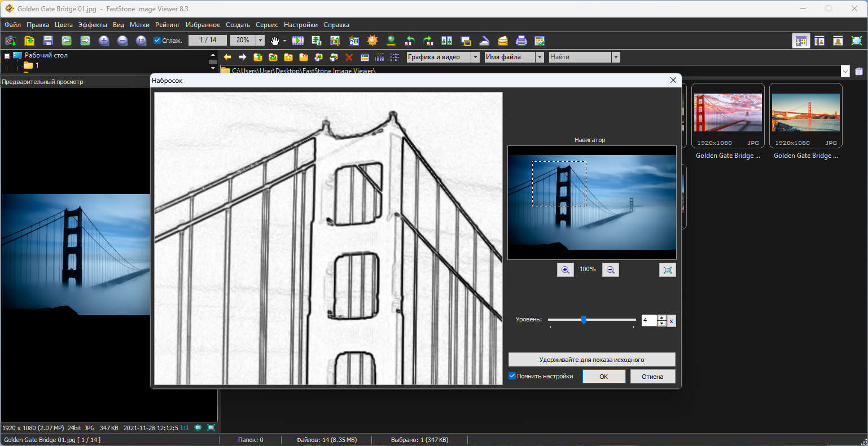Click the Print icon in the toolbar

[521, 41]
